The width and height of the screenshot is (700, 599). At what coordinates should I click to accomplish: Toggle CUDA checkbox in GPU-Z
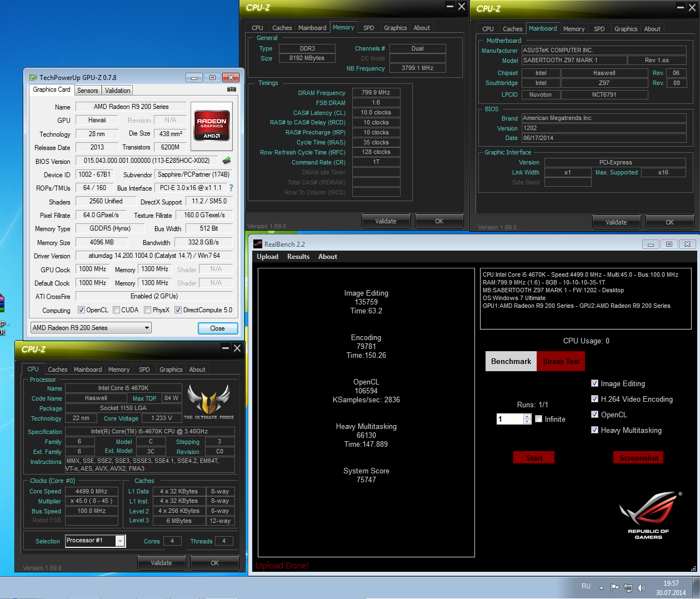[x=116, y=310]
